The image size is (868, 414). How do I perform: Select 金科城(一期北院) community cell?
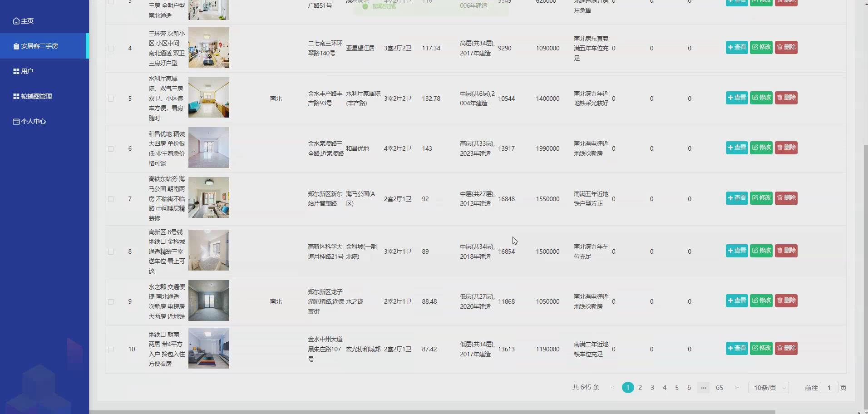coord(362,251)
